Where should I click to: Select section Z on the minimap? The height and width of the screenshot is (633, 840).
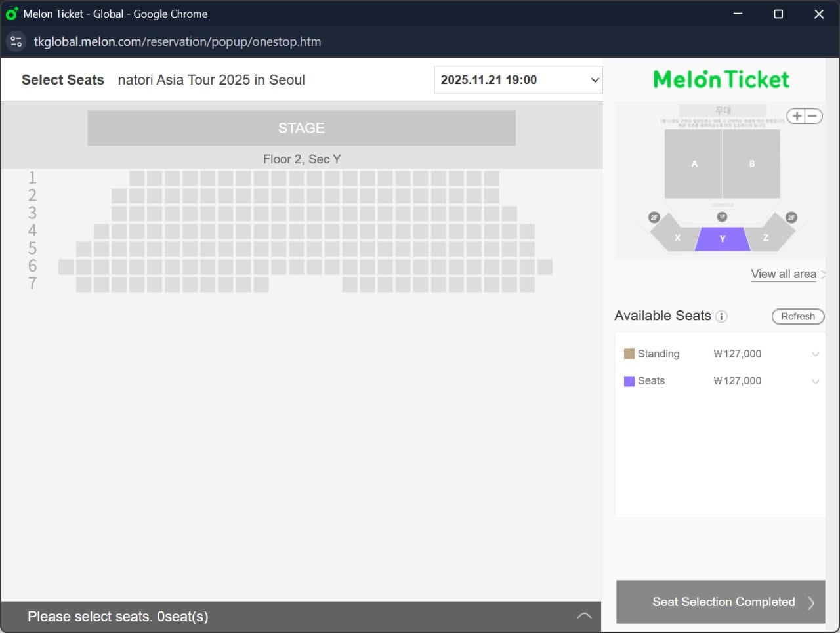(x=766, y=239)
